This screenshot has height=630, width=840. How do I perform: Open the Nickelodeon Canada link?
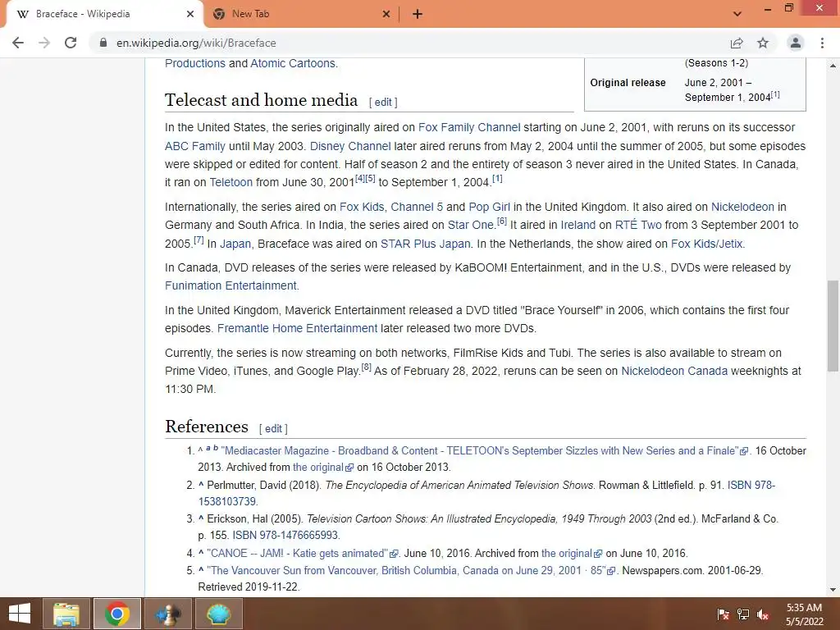(x=674, y=372)
